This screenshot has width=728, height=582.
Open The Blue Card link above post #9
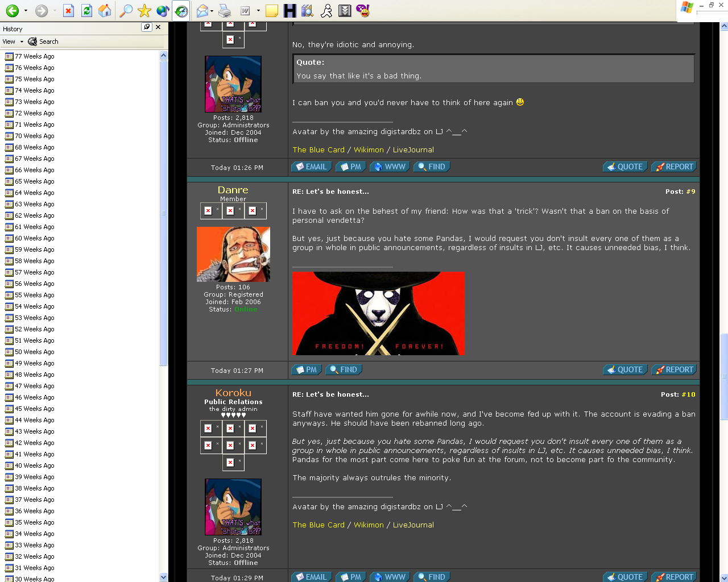tap(318, 149)
